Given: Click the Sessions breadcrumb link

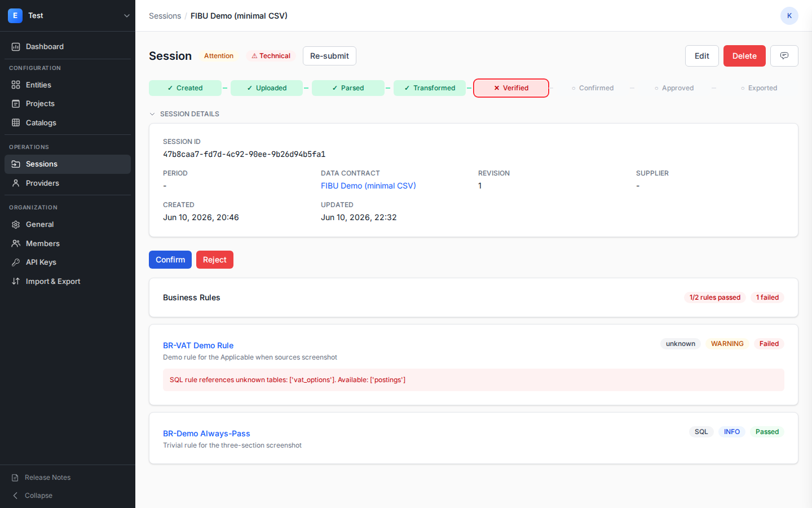Looking at the screenshot, I should point(165,16).
